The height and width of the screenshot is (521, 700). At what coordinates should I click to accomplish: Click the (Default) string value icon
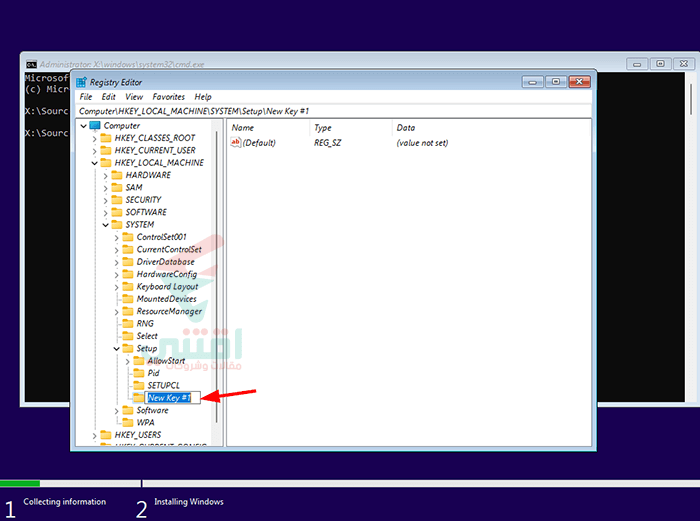(235, 142)
